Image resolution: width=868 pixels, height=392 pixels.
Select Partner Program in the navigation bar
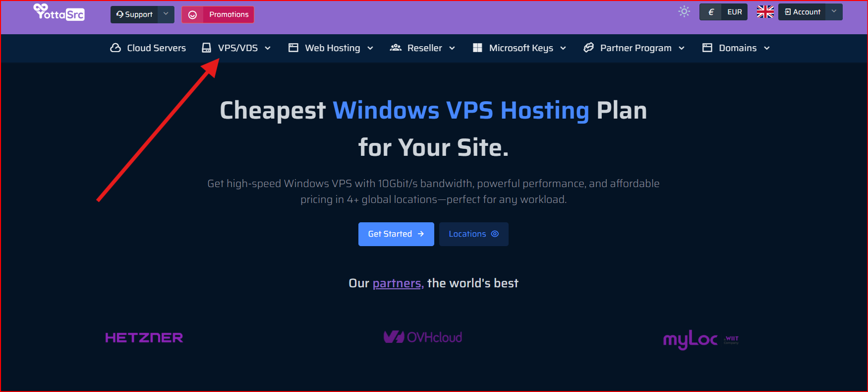[636, 48]
